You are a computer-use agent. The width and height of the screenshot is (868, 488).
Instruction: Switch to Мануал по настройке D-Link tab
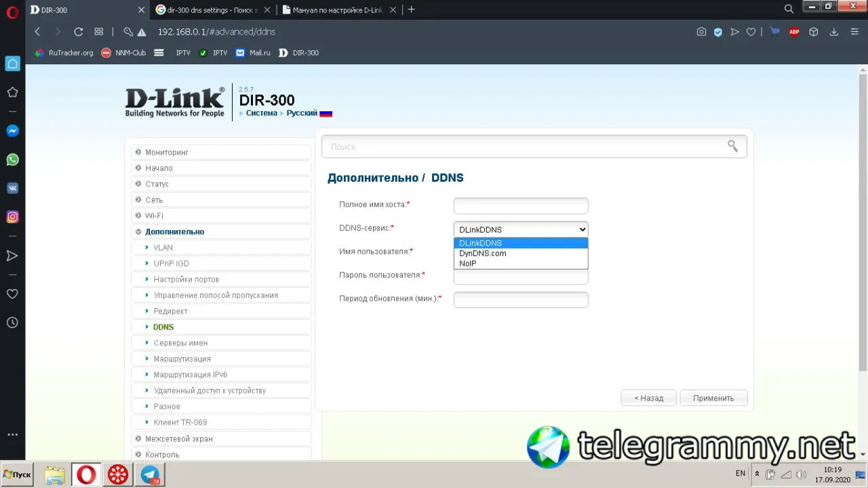337,10
